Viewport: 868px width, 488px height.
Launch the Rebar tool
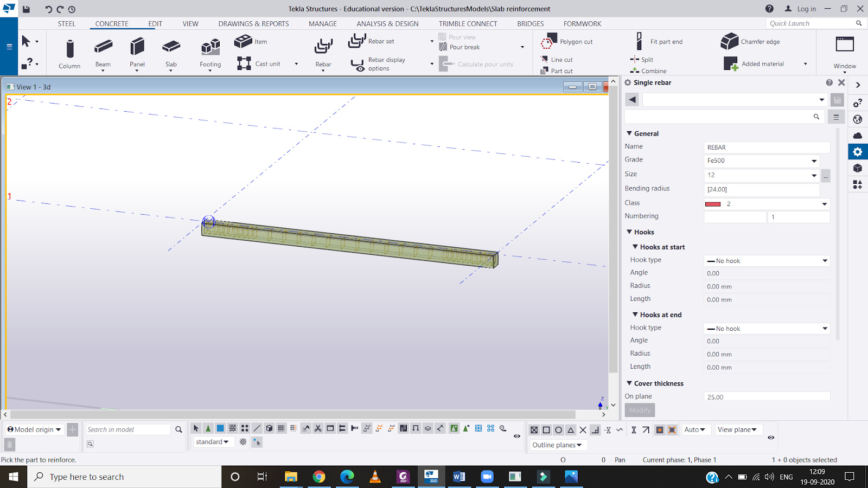click(x=323, y=54)
